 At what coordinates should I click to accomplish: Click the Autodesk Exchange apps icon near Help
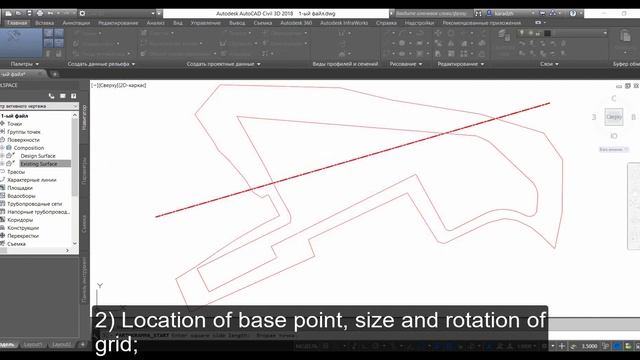tap(542, 13)
